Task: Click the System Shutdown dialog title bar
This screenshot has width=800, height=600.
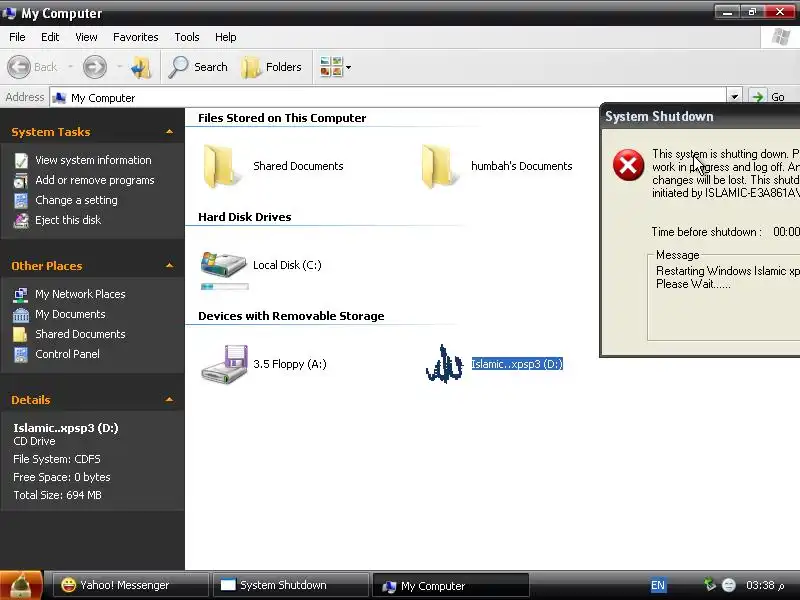Action: [701, 116]
